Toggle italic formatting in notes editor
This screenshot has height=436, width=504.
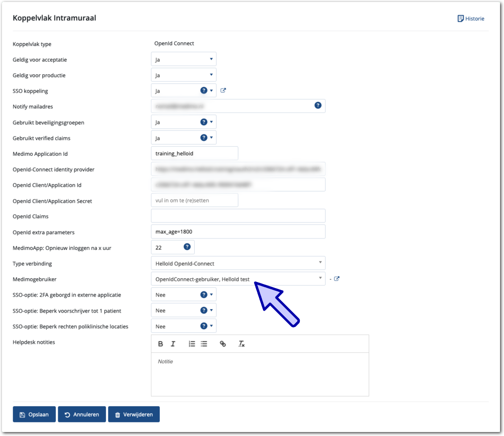pos(173,344)
